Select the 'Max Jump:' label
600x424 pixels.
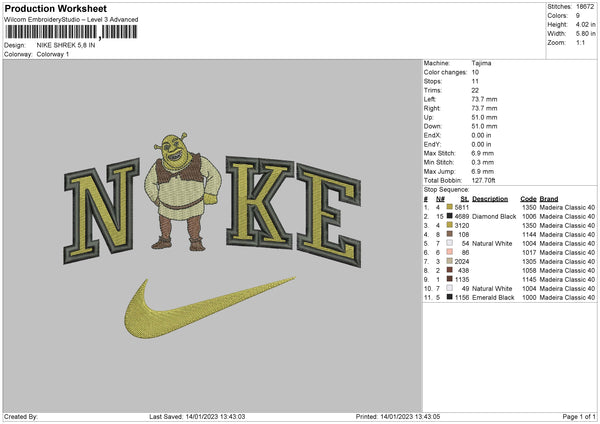(439, 171)
